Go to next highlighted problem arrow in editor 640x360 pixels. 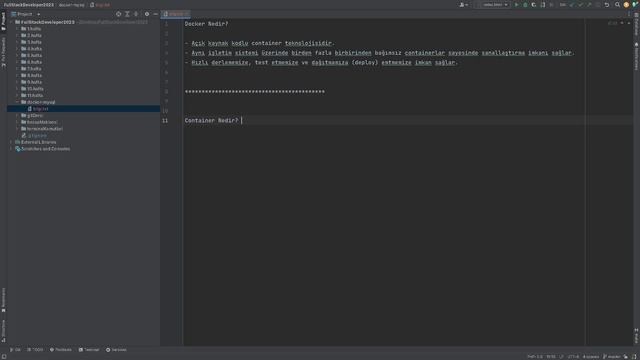click(x=629, y=23)
